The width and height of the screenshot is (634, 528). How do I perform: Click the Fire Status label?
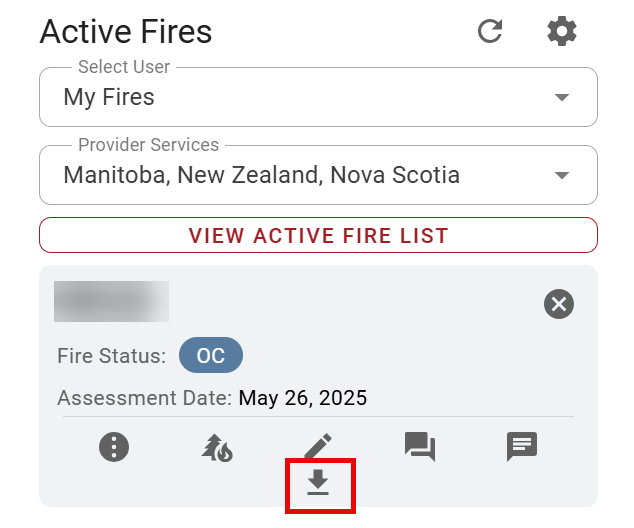pos(111,356)
